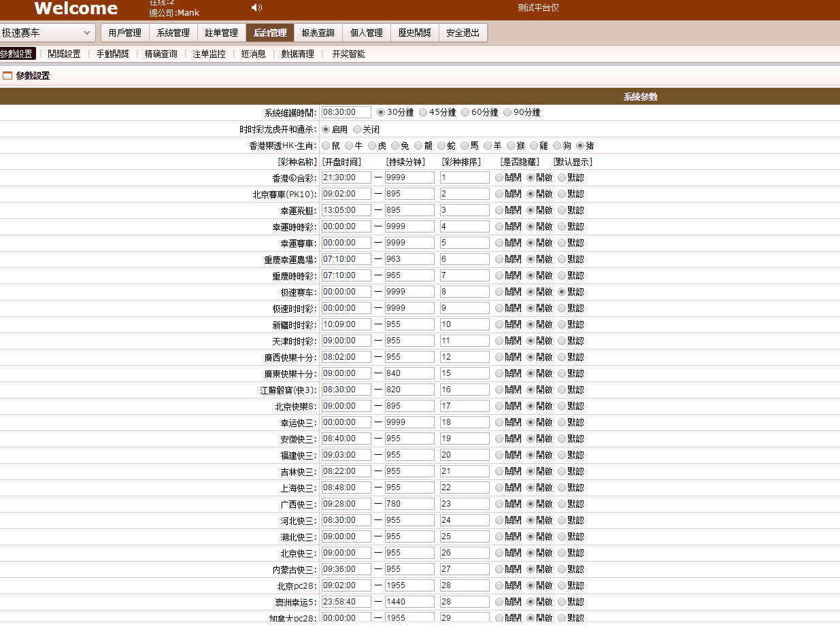Image resolution: width=840 pixels, height=633 pixels.
Task: Mark 幸運飛艇 as 默認 display
Action: [x=562, y=211]
